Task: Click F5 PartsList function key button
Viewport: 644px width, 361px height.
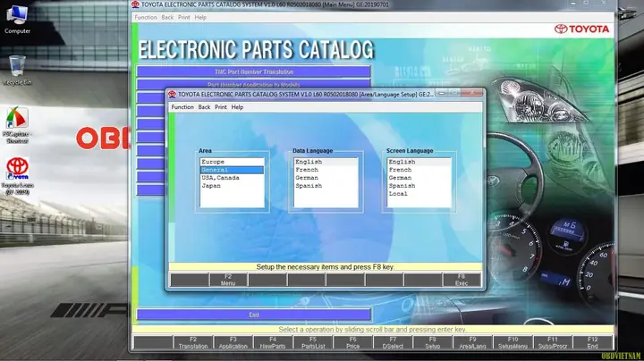Action: point(313,343)
